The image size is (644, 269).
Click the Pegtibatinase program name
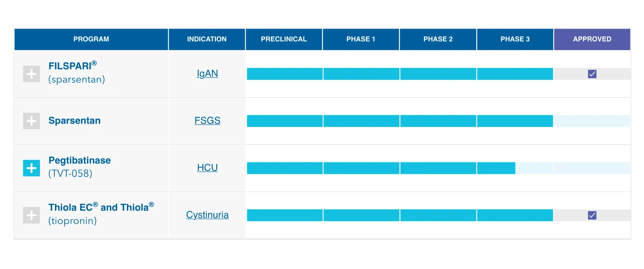(80, 160)
